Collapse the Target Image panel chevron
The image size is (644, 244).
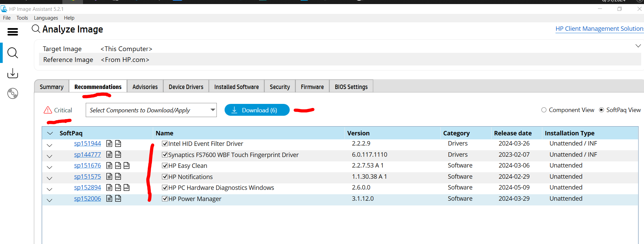click(x=638, y=46)
